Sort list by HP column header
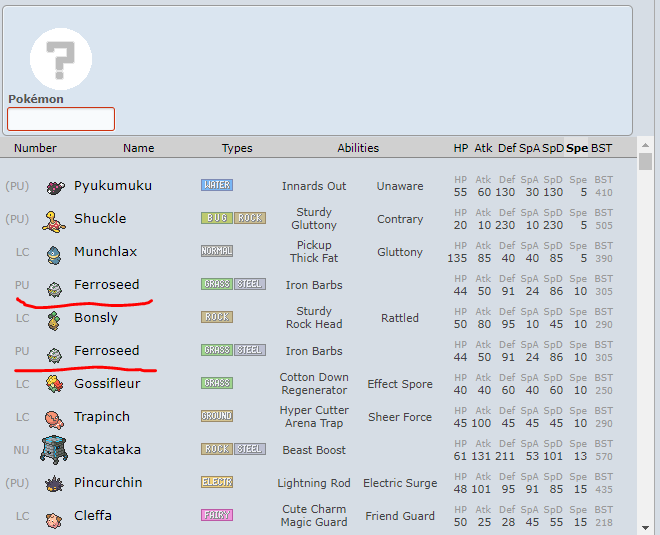 460,148
